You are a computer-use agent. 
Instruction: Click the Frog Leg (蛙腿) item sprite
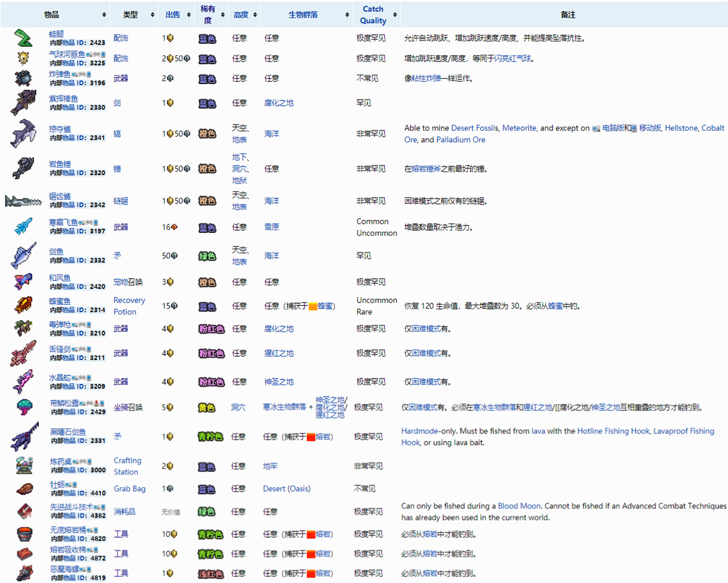(x=23, y=39)
